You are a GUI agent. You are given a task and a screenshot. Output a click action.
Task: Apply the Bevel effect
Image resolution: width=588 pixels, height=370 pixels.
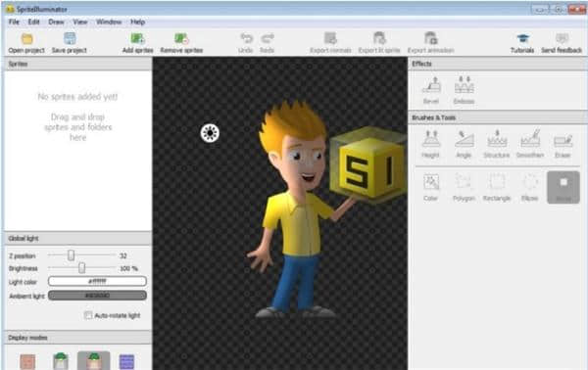tap(431, 85)
